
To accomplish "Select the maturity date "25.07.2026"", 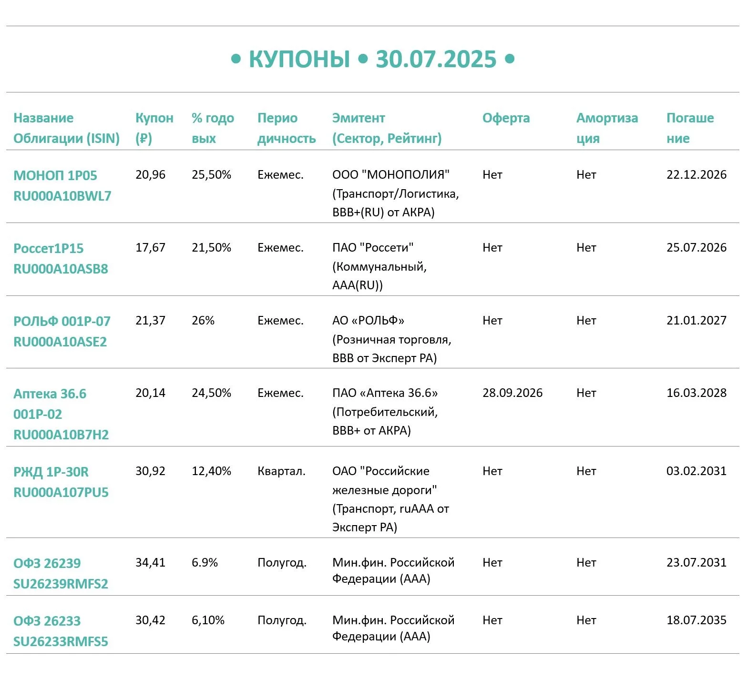I will (x=697, y=248).
